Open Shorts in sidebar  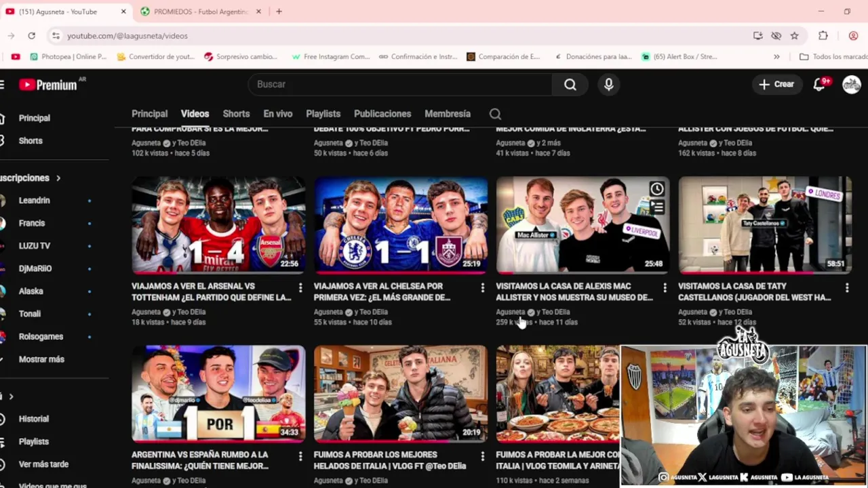point(31,141)
